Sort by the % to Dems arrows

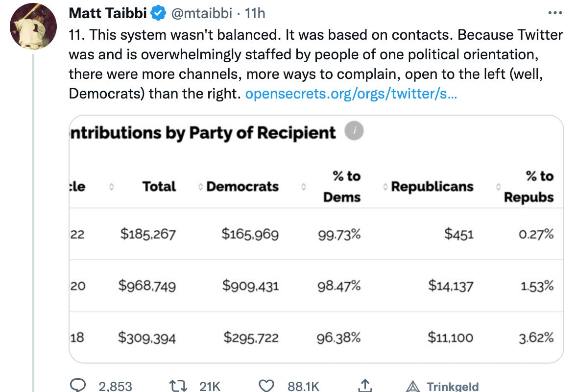click(x=304, y=187)
